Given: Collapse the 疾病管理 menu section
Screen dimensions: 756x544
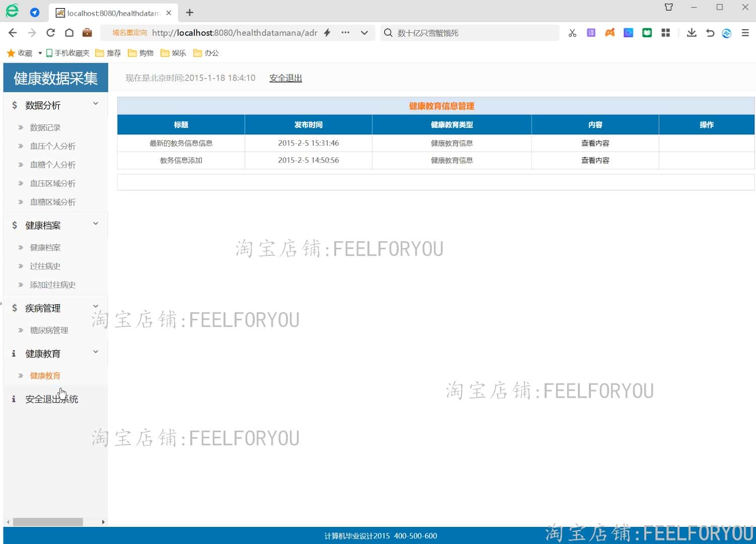Looking at the screenshot, I should (x=55, y=308).
